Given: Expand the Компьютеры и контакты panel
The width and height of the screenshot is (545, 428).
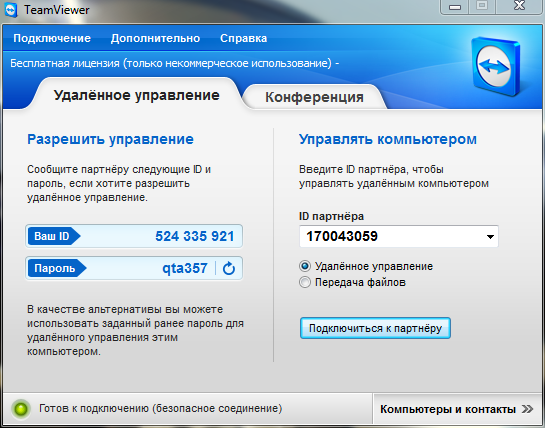Looking at the screenshot, I should (457, 409).
